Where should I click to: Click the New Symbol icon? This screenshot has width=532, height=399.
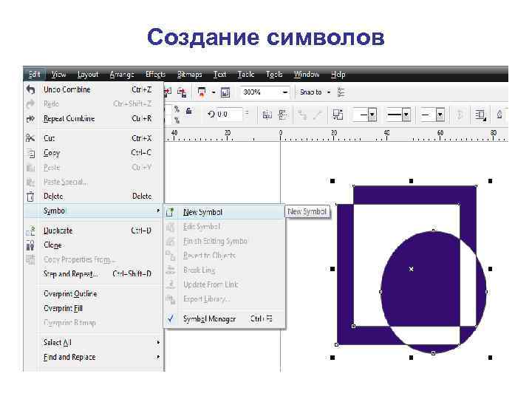tap(171, 212)
